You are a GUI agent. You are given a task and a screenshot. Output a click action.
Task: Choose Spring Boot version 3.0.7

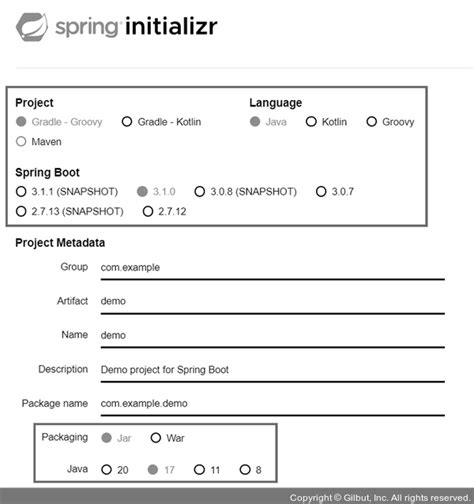321,192
